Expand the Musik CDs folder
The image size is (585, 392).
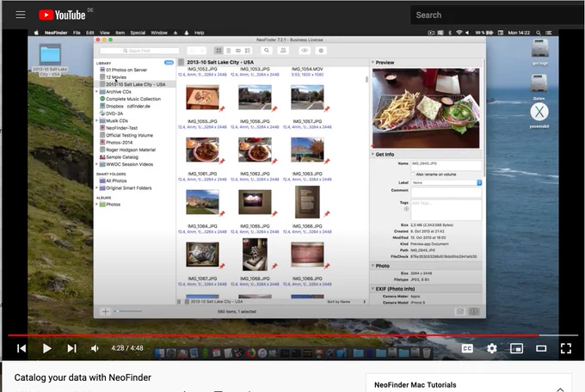[96, 120]
